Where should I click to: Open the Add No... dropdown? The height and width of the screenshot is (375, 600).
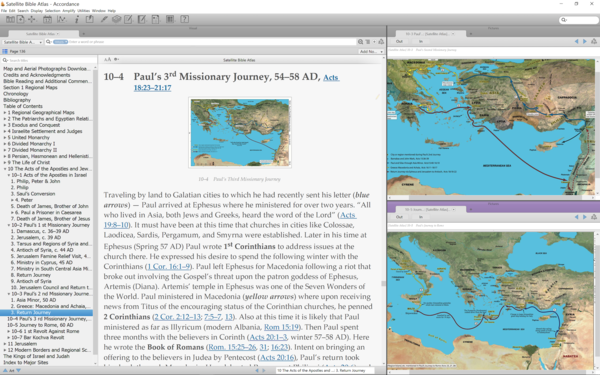(x=371, y=51)
